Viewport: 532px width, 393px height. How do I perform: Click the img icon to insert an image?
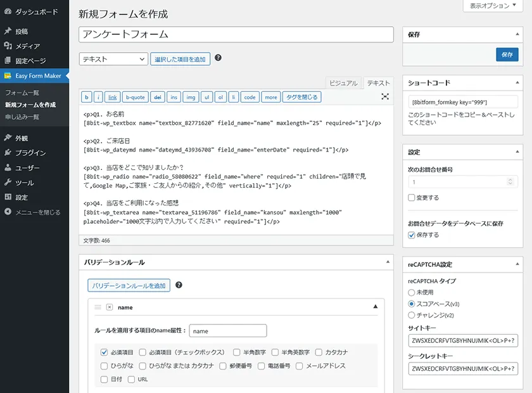tap(191, 97)
